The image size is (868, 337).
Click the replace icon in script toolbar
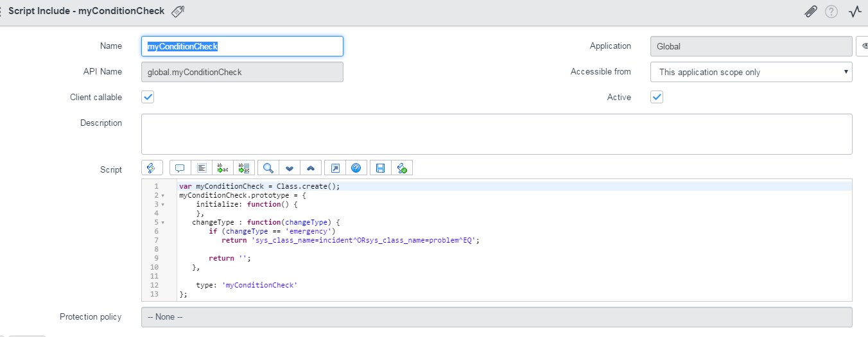223,168
